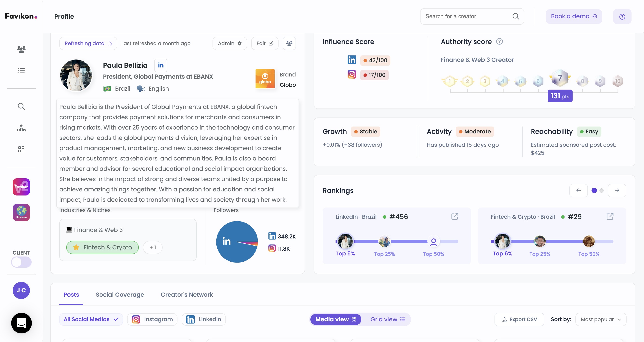Switch to Grid view
This screenshot has width=644, height=342.
pyautogui.click(x=387, y=319)
